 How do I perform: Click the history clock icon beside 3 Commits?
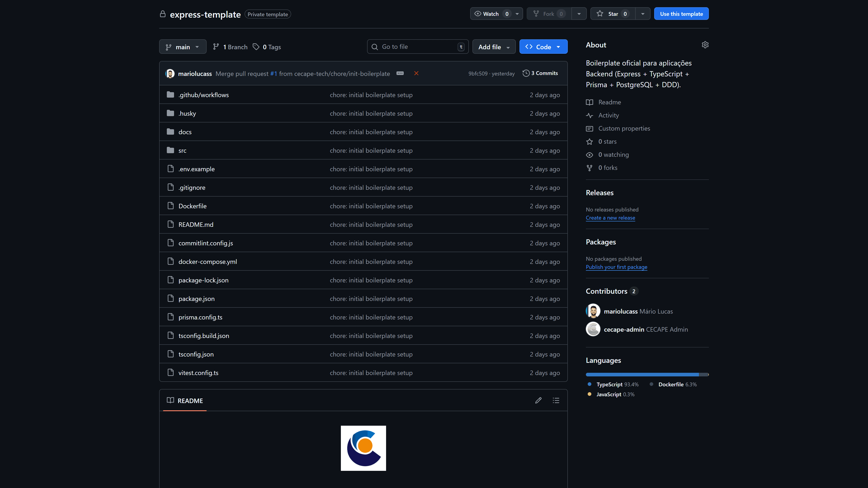click(x=526, y=73)
